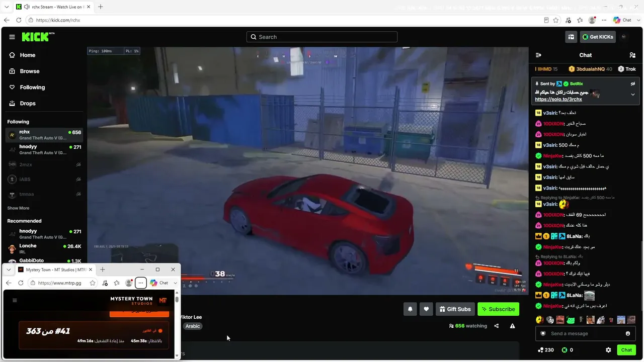Reload the Kick page
The image size is (644, 362).
point(19,20)
